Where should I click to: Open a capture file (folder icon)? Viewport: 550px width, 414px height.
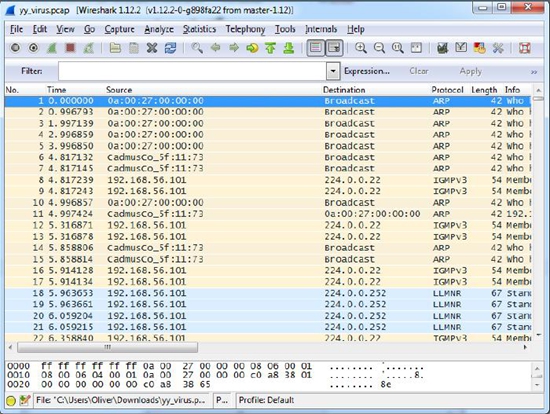115,47
